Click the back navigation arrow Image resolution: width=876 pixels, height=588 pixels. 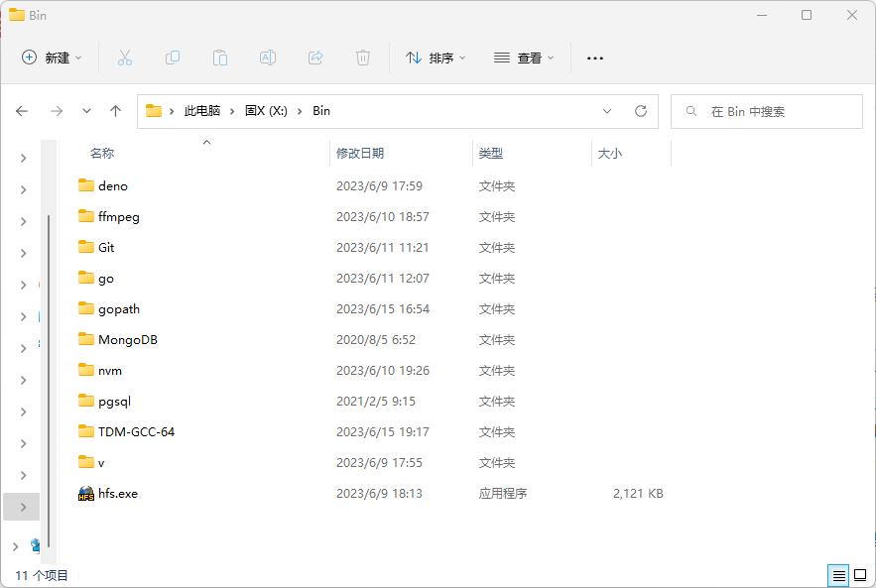[x=21, y=111]
